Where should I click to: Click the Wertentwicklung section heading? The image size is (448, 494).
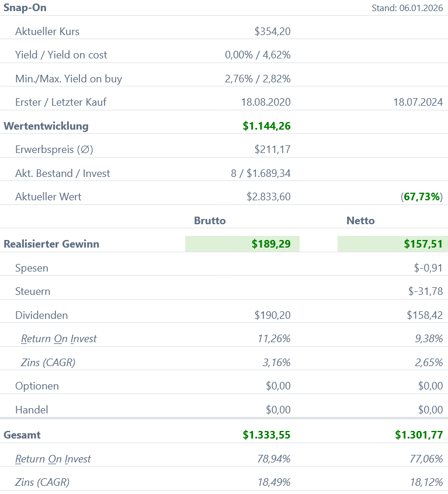point(46,126)
